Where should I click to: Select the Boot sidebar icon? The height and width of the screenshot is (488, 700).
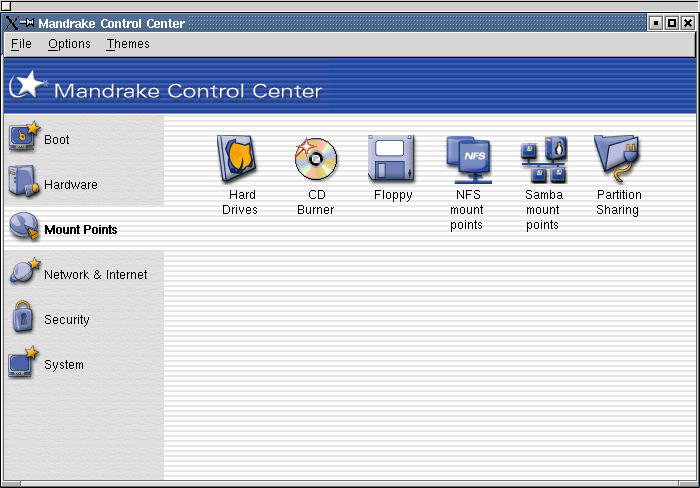24,137
